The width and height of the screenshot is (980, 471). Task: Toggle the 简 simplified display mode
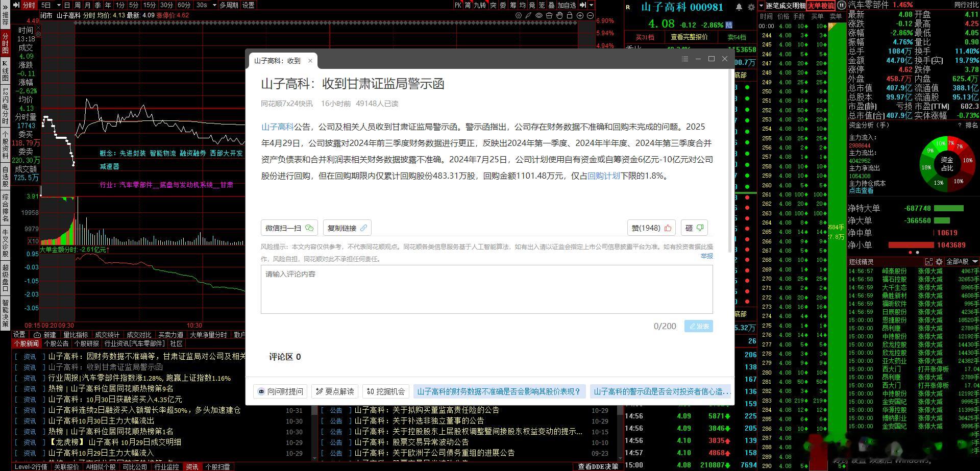point(468,5)
